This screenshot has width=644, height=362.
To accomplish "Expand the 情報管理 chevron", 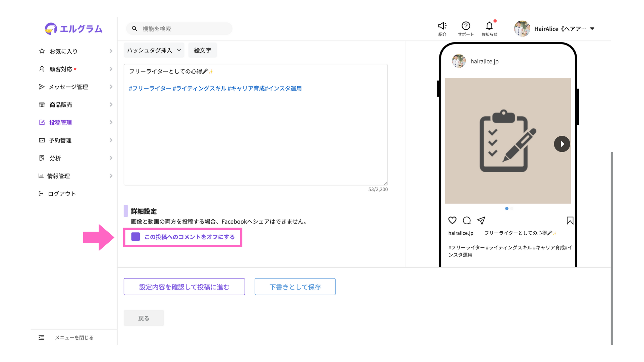I will (x=111, y=176).
